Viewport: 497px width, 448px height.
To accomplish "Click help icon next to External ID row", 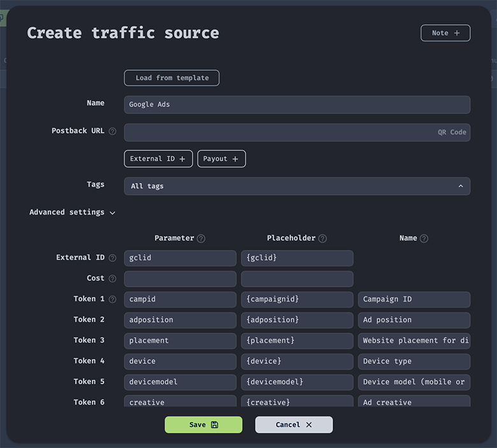I will tap(113, 258).
